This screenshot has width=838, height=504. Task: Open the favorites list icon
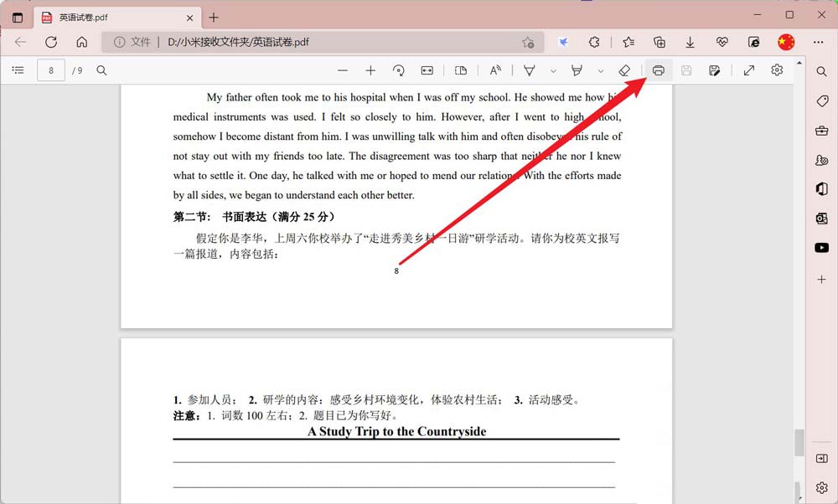pos(628,42)
